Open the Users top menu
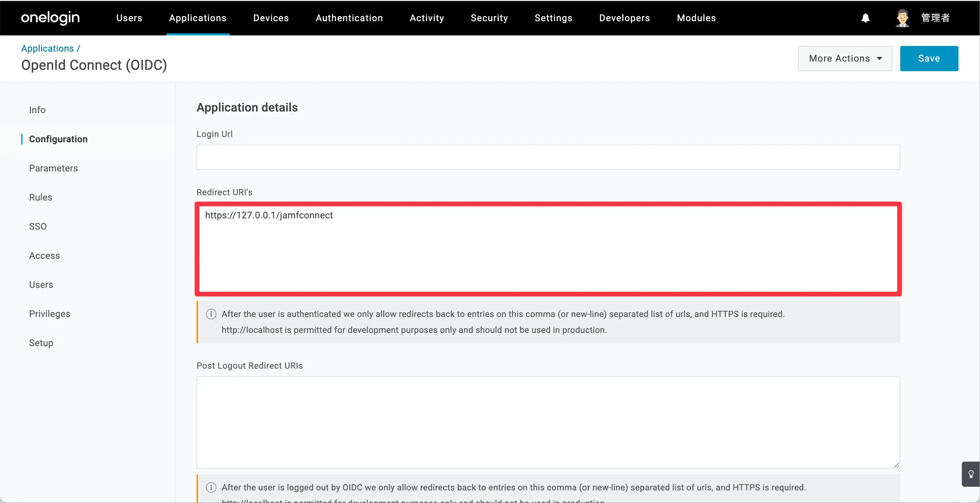 coord(129,18)
